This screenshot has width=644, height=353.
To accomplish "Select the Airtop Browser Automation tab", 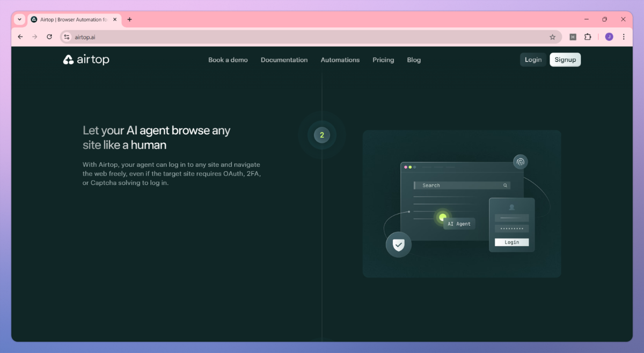I will point(74,19).
